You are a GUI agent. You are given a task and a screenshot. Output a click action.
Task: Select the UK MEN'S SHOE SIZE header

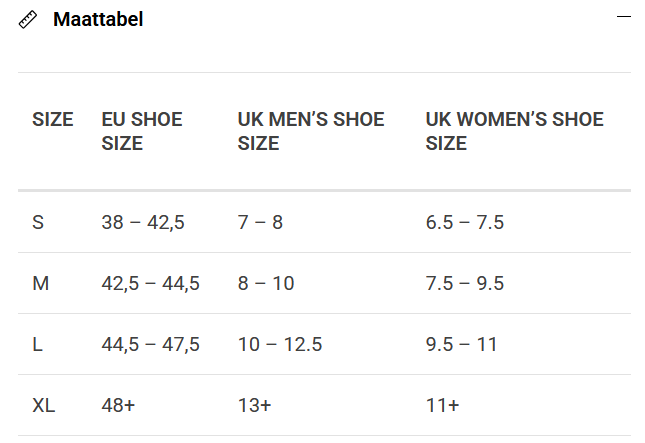coord(311,131)
